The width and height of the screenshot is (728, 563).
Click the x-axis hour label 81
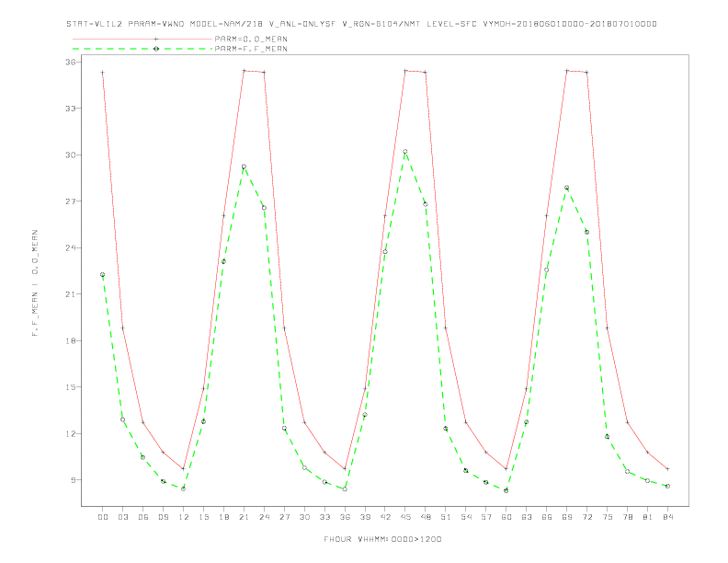click(x=648, y=517)
